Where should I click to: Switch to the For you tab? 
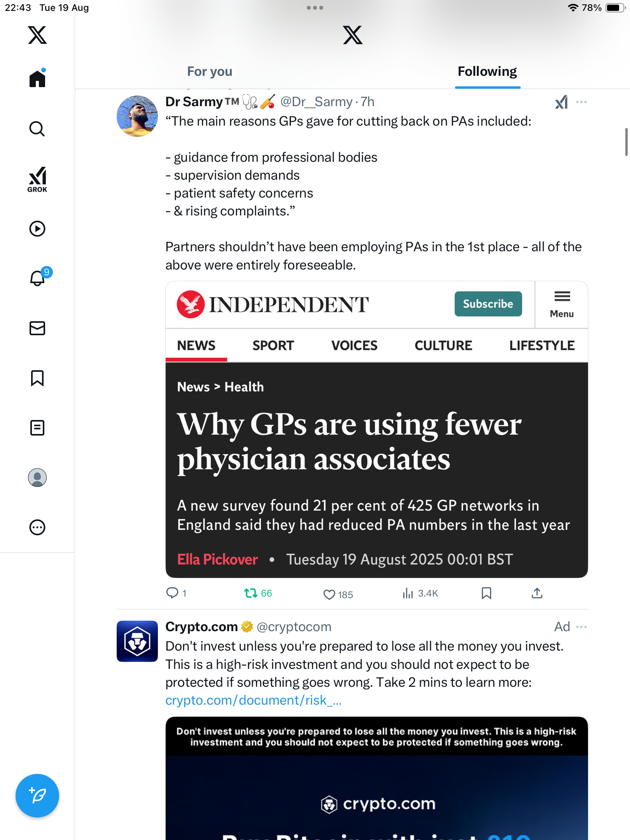pyautogui.click(x=210, y=72)
